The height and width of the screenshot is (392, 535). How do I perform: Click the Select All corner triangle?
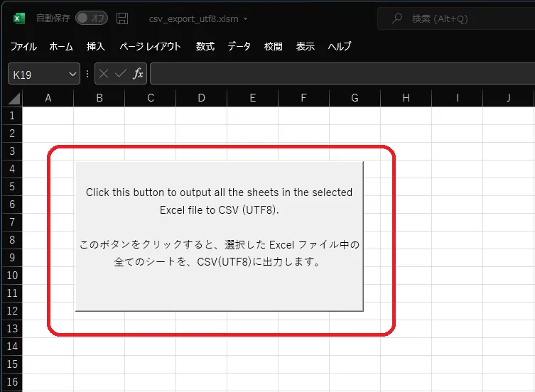click(13, 99)
